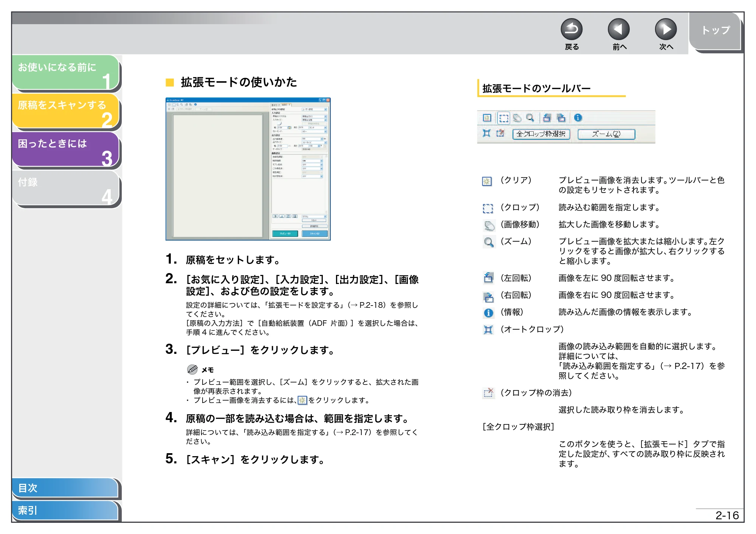The height and width of the screenshot is (534, 756).
Task: Open the 目次 table of contents
Action: (65, 488)
